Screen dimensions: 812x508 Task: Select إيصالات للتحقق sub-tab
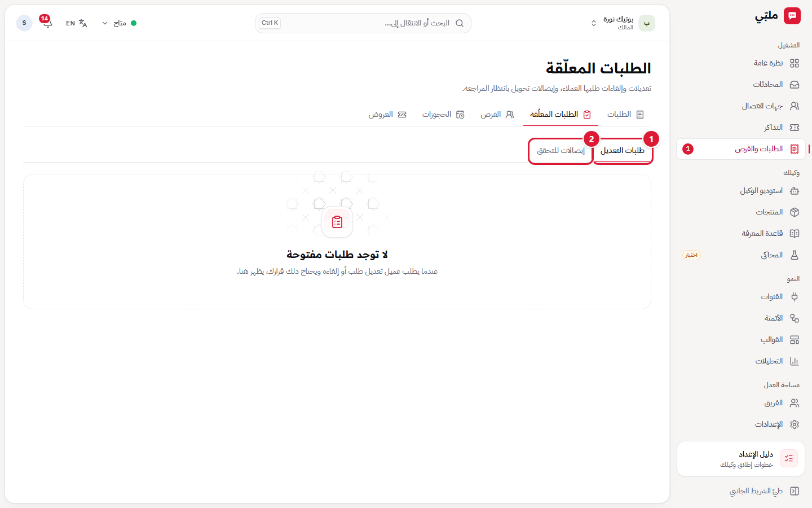point(561,151)
